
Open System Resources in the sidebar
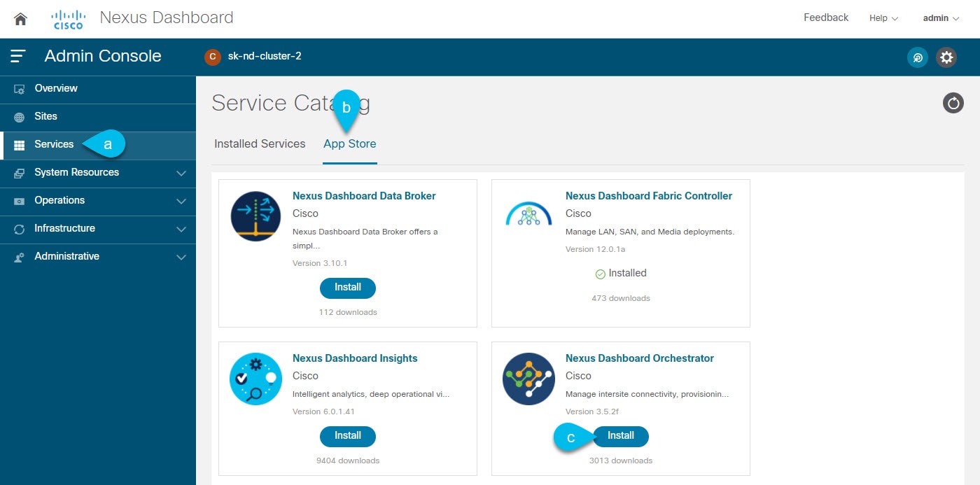98,173
